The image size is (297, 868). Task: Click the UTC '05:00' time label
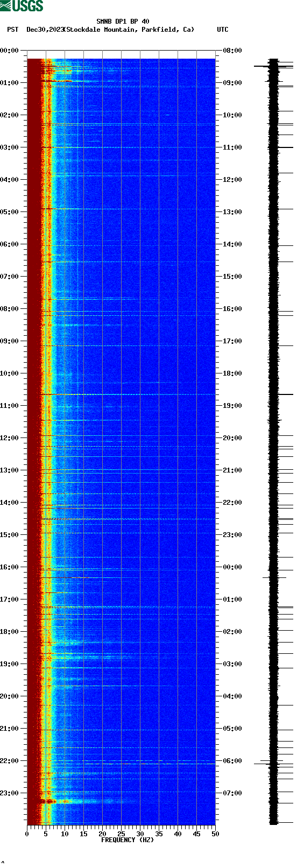(232, 729)
